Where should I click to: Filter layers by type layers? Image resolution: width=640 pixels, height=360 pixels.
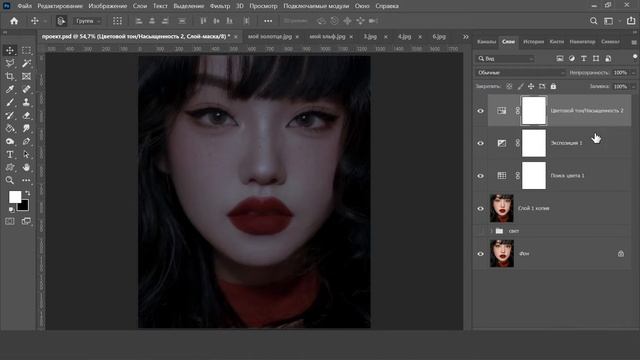click(584, 59)
